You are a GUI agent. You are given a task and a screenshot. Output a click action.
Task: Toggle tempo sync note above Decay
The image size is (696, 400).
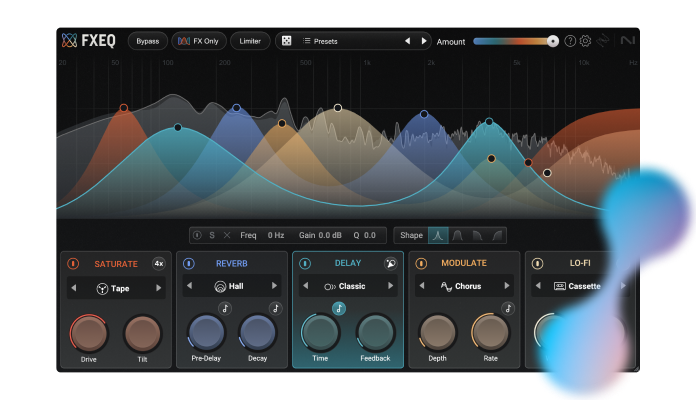[x=276, y=309]
